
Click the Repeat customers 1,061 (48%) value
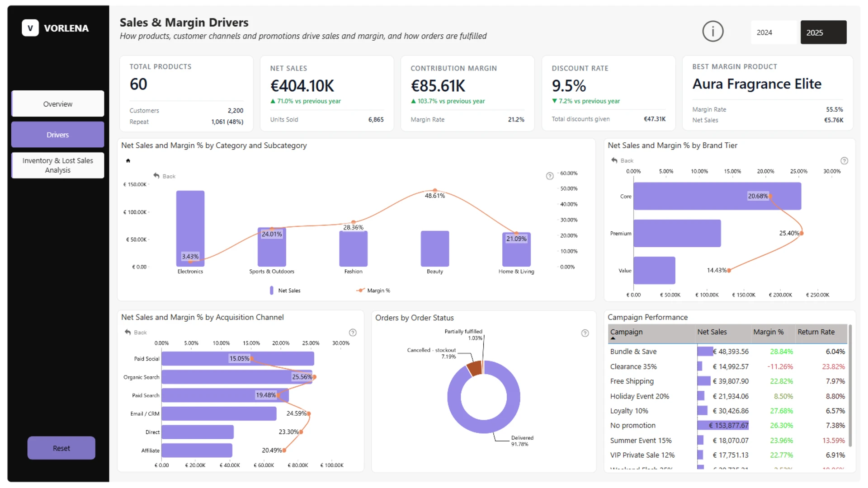pos(227,122)
